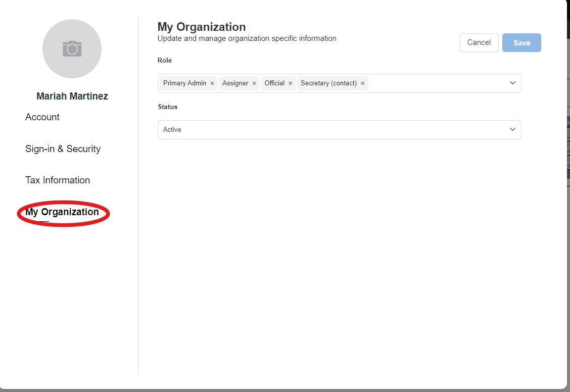
Task: Save the organization changes
Action: click(x=521, y=43)
